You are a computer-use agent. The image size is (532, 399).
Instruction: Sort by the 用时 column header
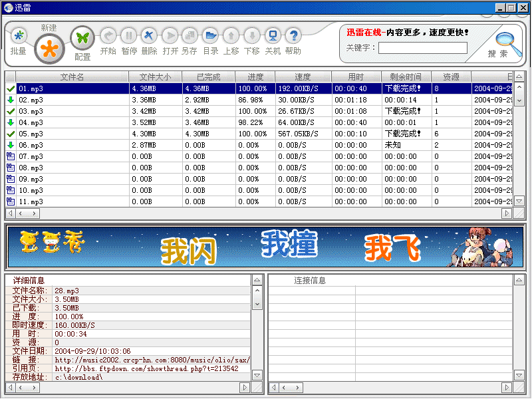(356, 76)
